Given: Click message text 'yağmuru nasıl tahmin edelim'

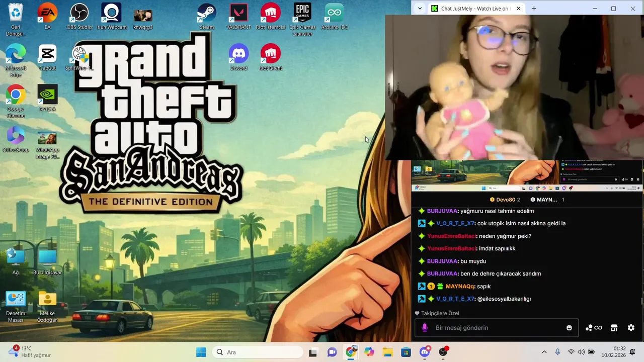Looking at the screenshot, I should [x=497, y=211].
